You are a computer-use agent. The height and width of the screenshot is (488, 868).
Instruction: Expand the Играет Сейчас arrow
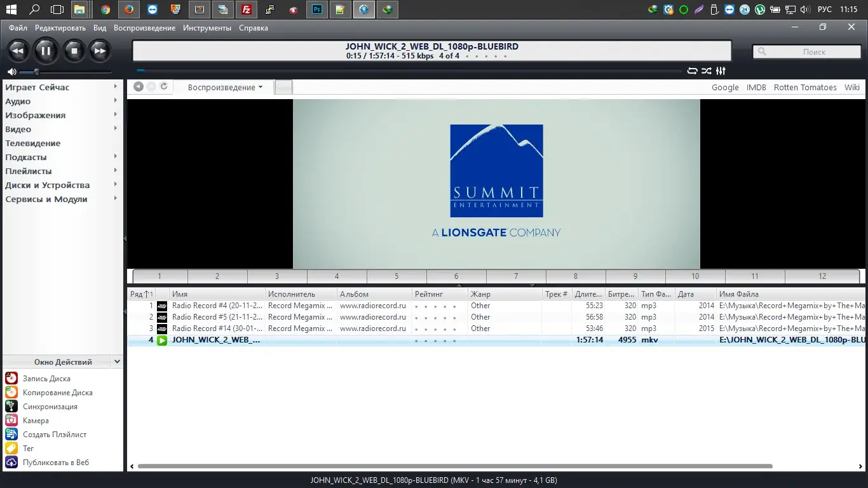[x=116, y=87]
